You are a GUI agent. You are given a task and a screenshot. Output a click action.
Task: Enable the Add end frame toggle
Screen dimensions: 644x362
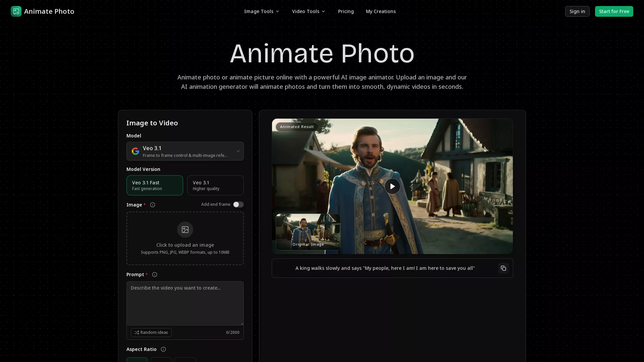(x=238, y=204)
